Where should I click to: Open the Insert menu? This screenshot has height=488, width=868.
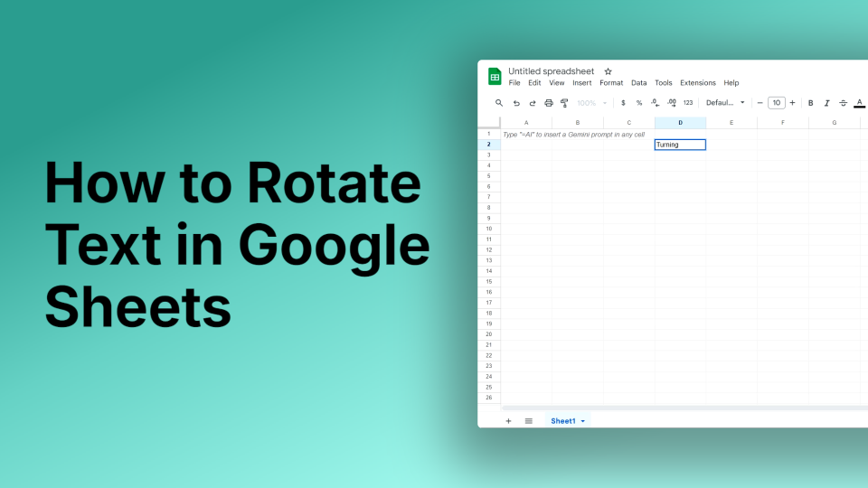point(581,83)
